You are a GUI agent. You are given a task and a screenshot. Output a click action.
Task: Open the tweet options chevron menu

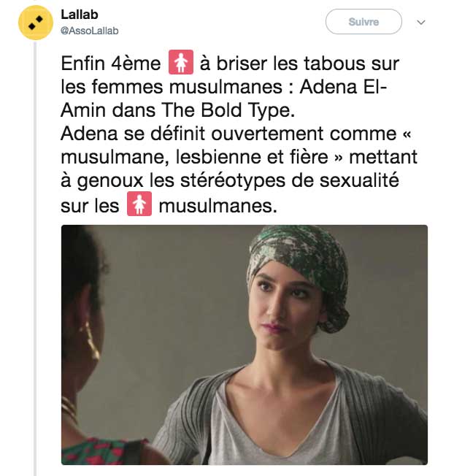coord(420,23)
